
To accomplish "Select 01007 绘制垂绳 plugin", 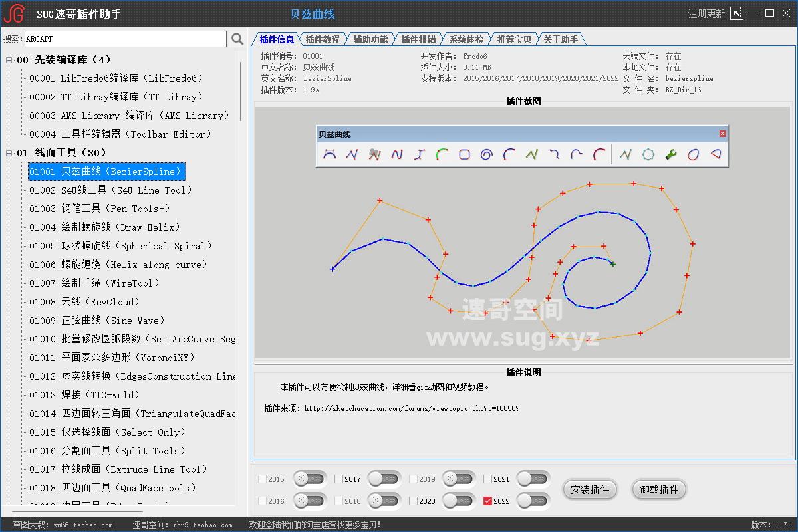I will click(94, 283).
